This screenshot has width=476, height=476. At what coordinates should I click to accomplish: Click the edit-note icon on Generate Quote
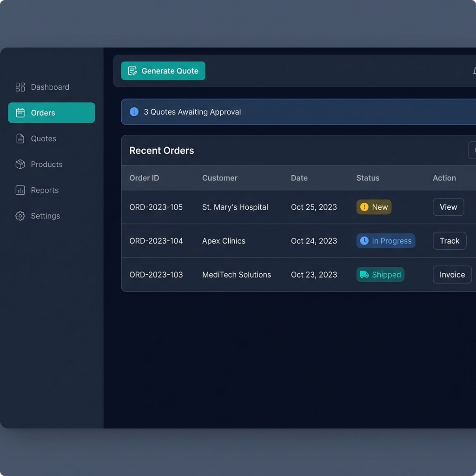coord(132,71)
